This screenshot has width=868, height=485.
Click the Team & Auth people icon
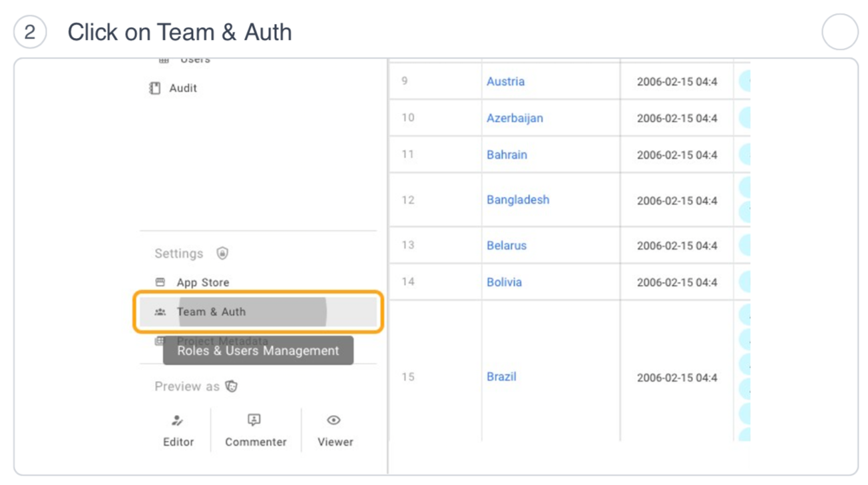point(160,311)
